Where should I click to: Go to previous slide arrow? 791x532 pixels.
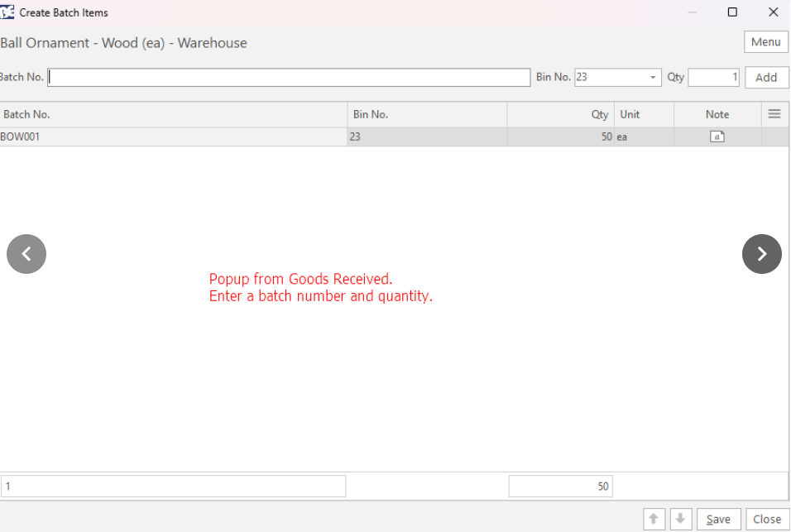26,254
